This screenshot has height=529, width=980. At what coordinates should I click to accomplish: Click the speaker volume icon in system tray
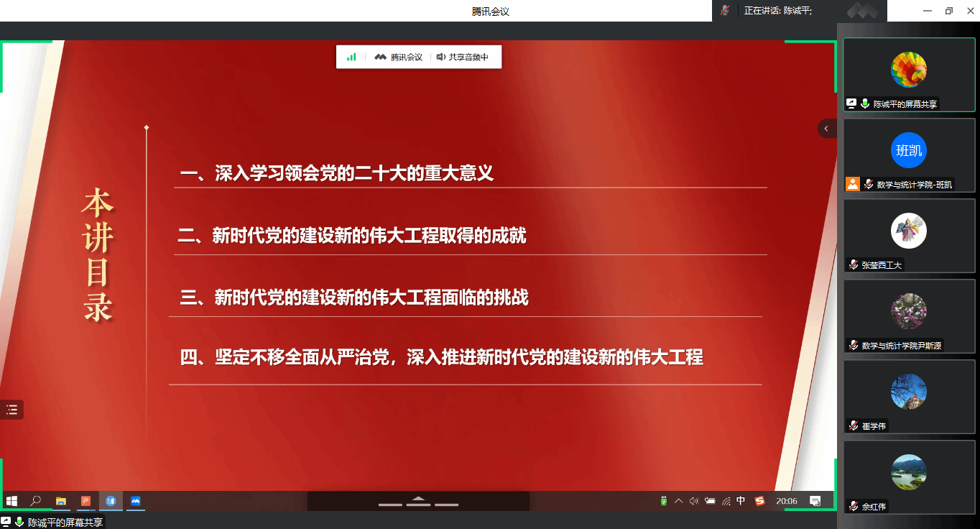tap(693, 501)
